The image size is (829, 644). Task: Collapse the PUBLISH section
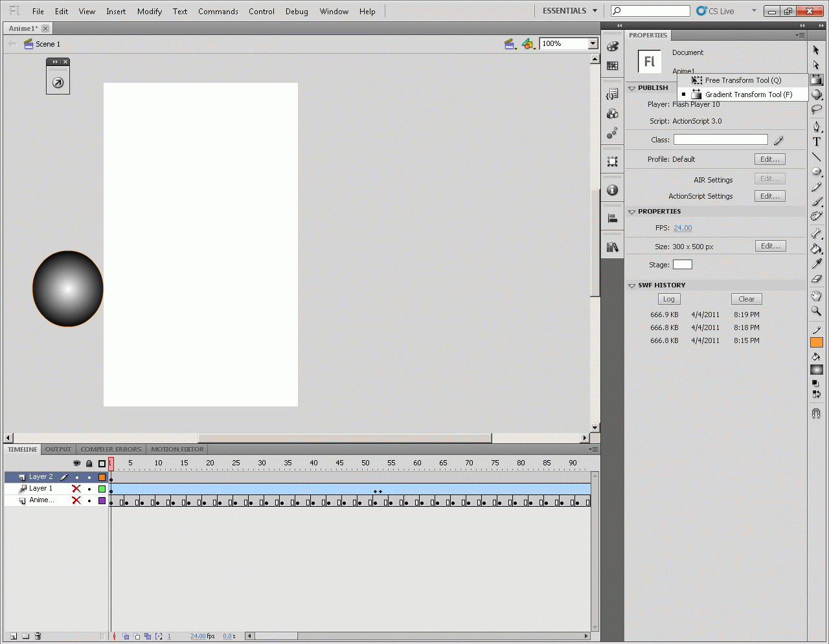coord(632,88)
